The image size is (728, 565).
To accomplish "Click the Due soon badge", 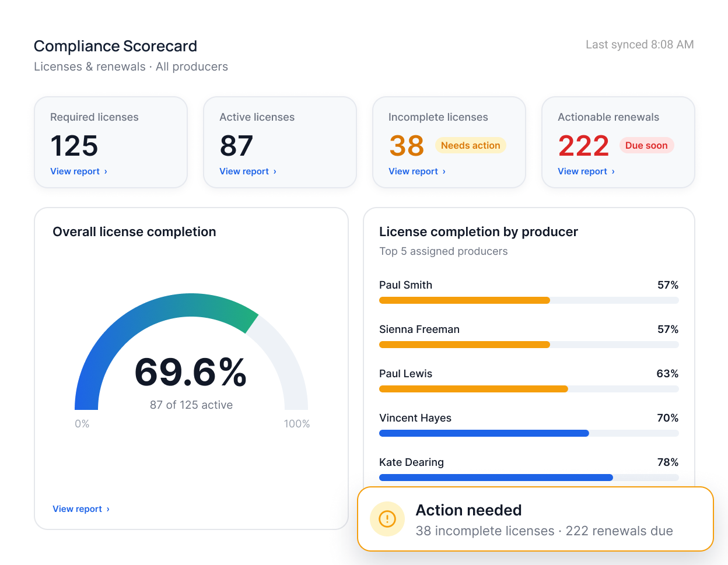I will (x=646, y=146).
